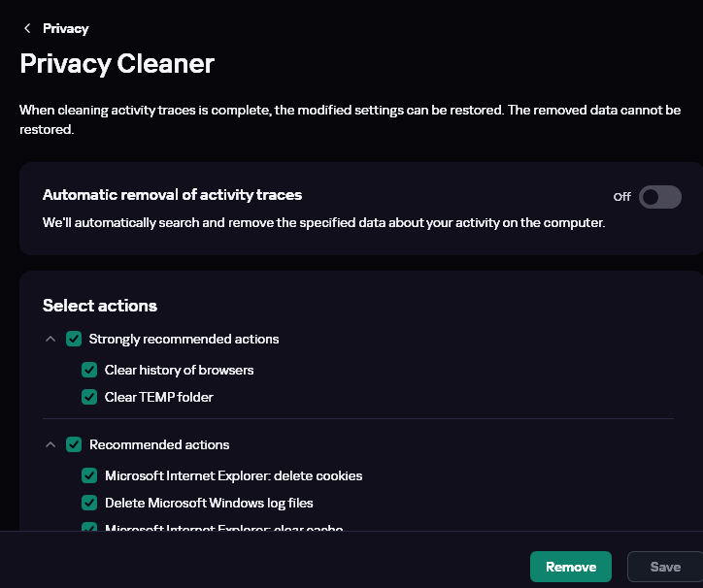Go back to the Privacy section link

(x=65, y=28)
